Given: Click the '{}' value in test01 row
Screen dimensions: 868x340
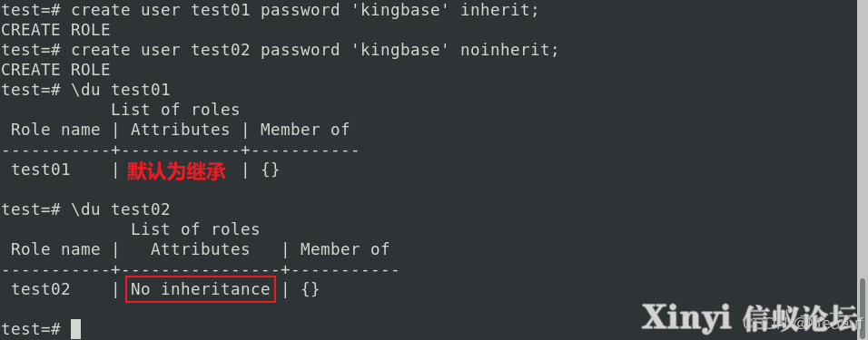Looking at the screenshot, I should coord(270,170).
